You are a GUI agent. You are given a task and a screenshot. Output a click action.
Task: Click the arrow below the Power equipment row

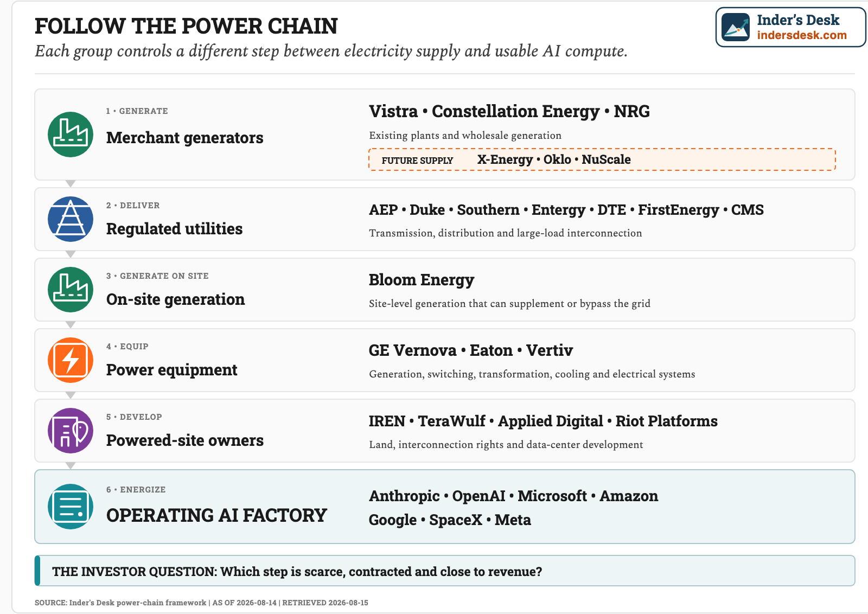pyautogui.click(x=71, y=395)
